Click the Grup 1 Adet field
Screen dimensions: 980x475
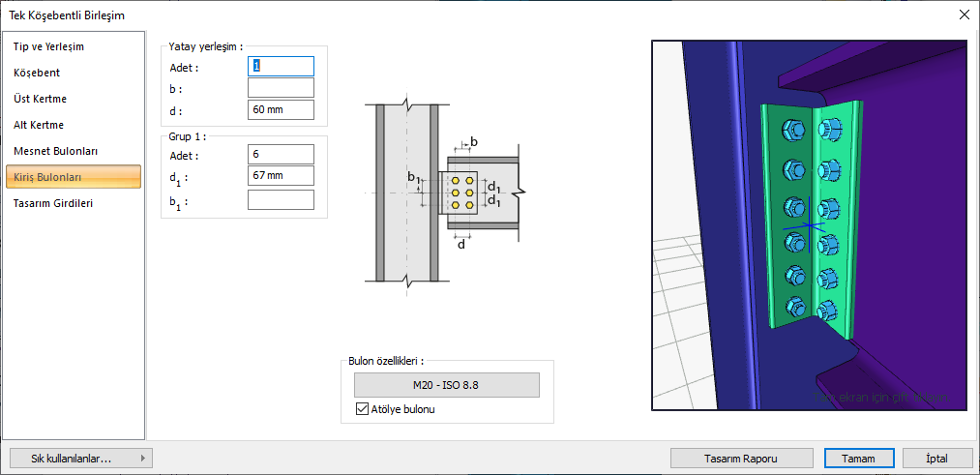tap(281, 154)
